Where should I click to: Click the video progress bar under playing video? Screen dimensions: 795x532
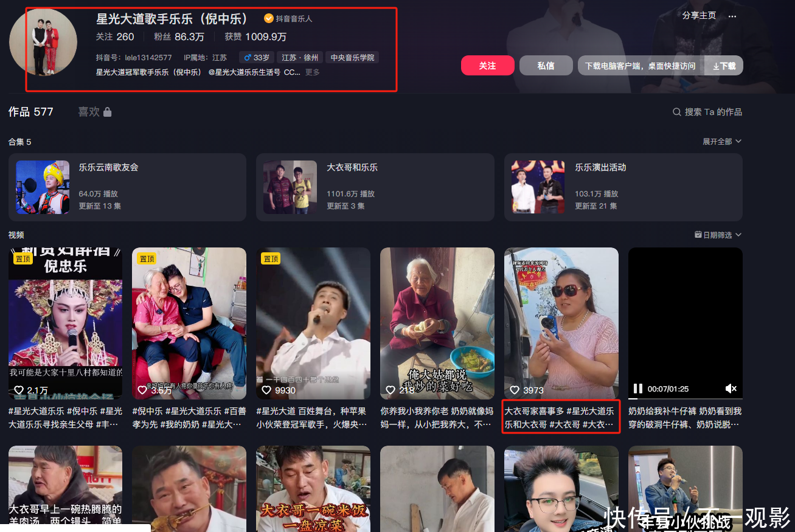coord(685,398)
